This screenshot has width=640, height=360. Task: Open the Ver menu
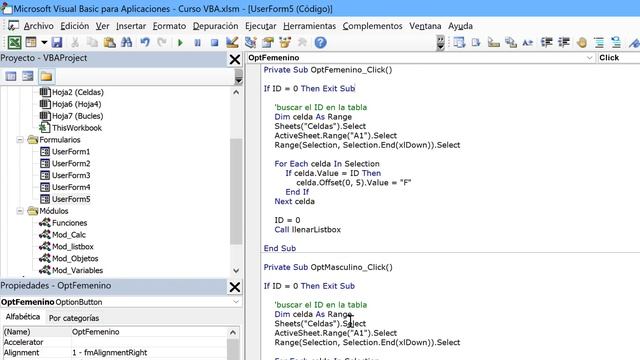click(x=102, y=26)
